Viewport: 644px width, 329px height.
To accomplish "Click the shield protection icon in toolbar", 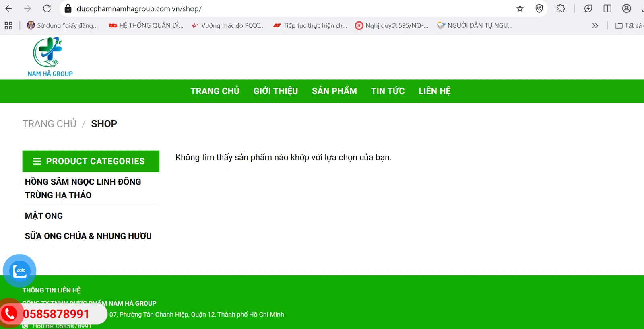I will coord(539,8).
